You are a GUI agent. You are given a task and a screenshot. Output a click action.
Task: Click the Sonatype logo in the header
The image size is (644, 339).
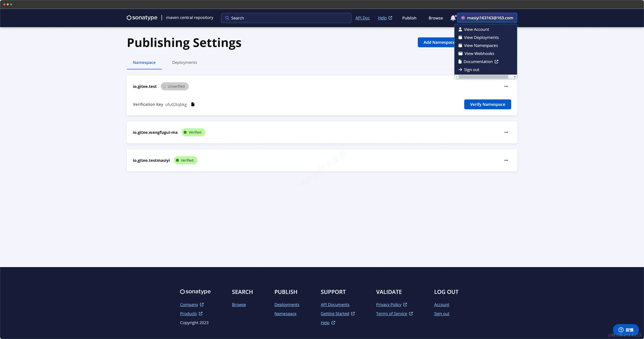click(142, 18)
